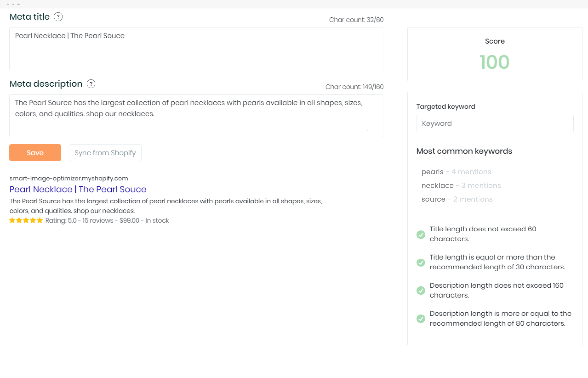This screenshot has width=588, height=378.
Task: Select the keyword 'pearls' with 4 mentions
Action: (x=432, y=171)
